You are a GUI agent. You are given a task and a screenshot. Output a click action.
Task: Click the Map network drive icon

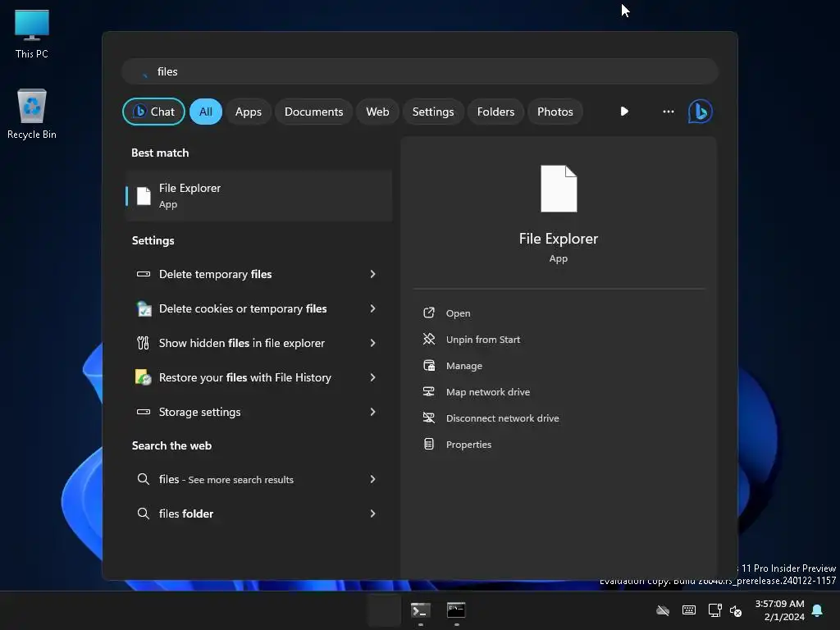coord(428,391)
